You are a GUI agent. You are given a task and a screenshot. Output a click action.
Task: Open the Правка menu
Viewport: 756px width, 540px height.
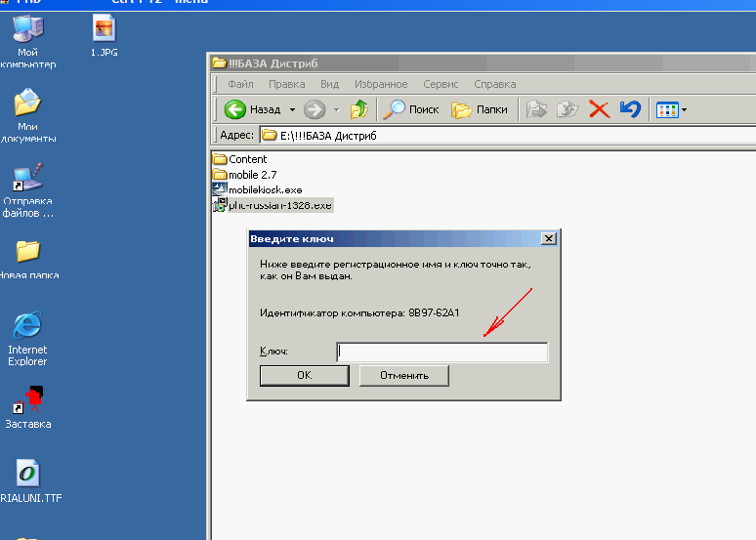(287, 84)
